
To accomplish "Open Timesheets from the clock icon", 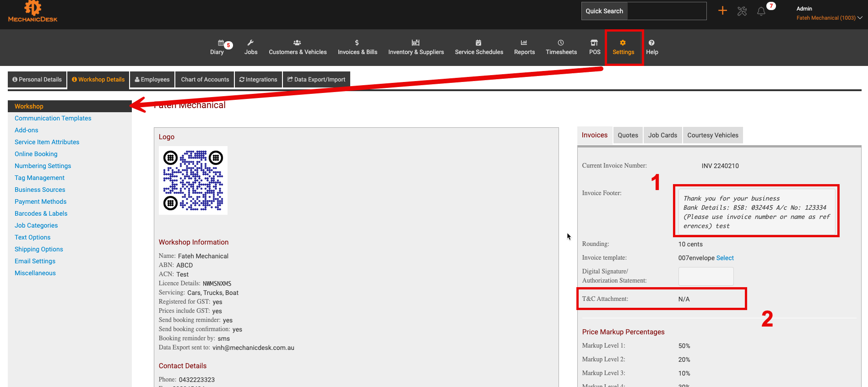I will [x=561, y=43].
